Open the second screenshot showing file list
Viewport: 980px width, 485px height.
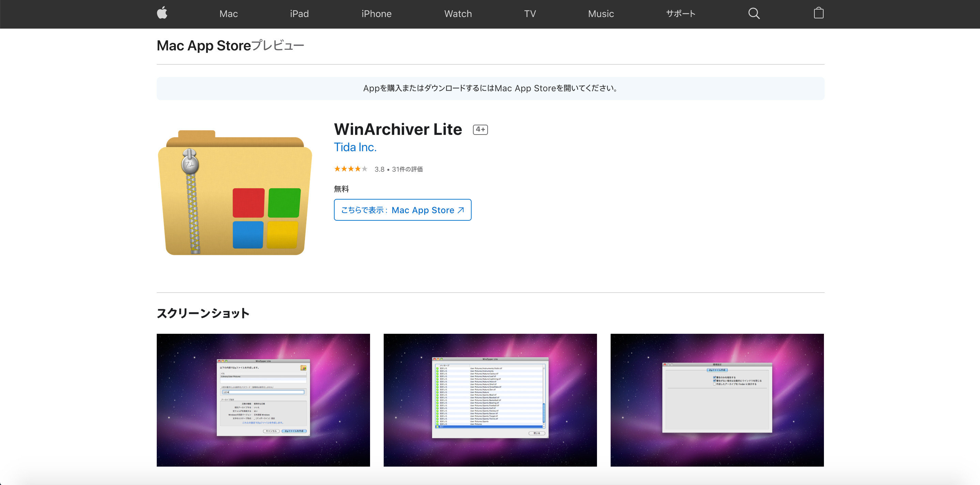click(490, 400)
